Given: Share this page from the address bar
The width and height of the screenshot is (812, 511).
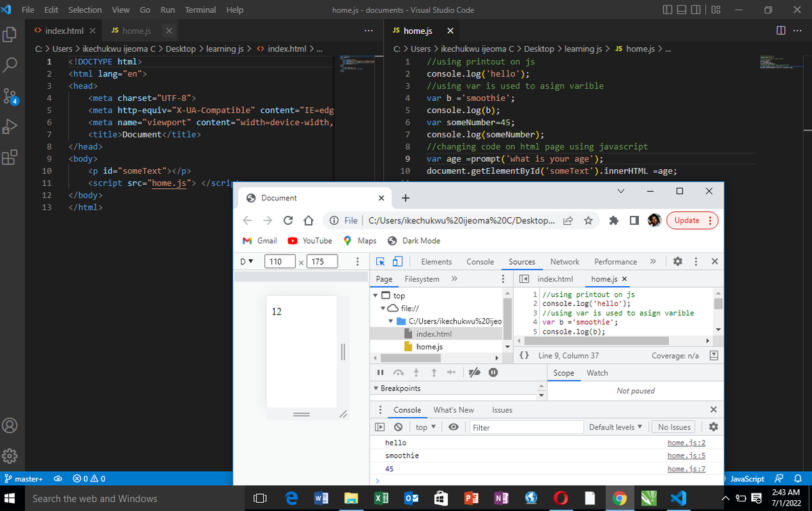Looking at the screenshot, I should pyautogui.click(x=567, y=221).
